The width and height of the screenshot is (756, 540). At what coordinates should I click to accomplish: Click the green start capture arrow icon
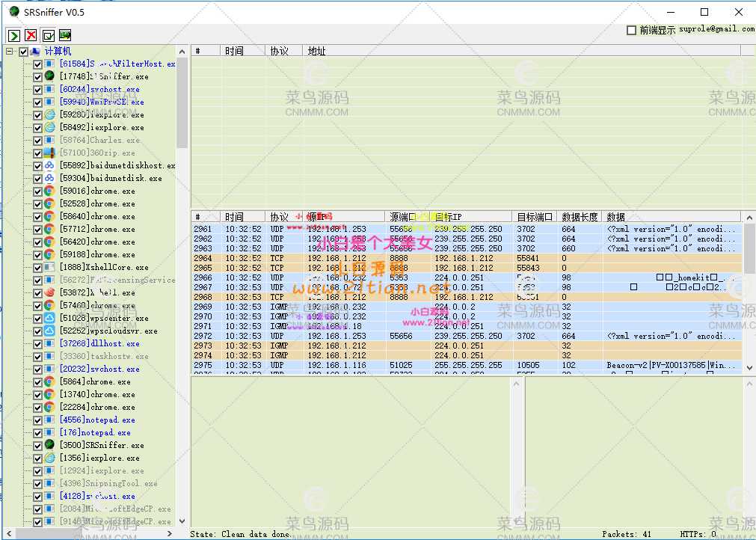click(13, 35)
